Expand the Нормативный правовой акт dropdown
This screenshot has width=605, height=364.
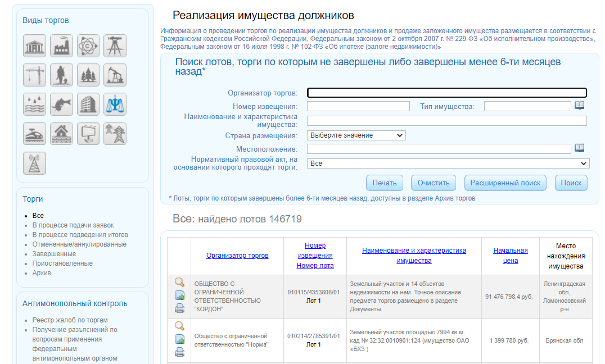(x=448, y=163)
